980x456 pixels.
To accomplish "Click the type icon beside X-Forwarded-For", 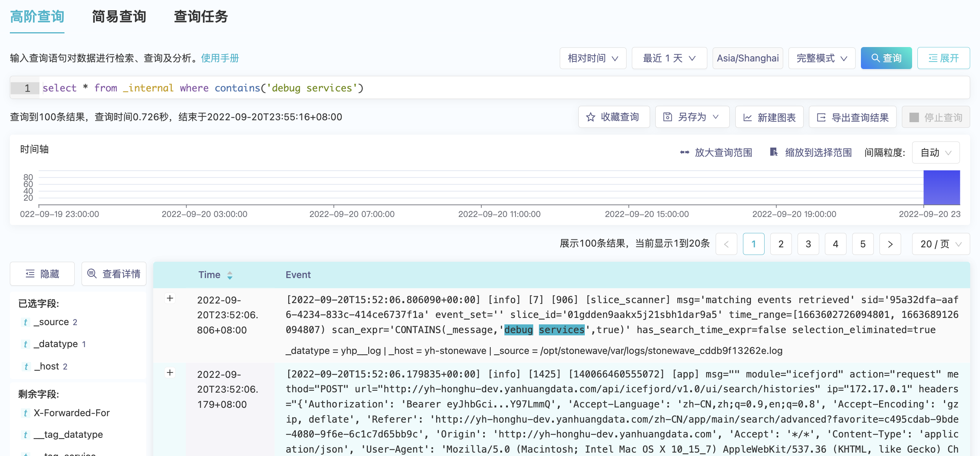I will [25, 414].
